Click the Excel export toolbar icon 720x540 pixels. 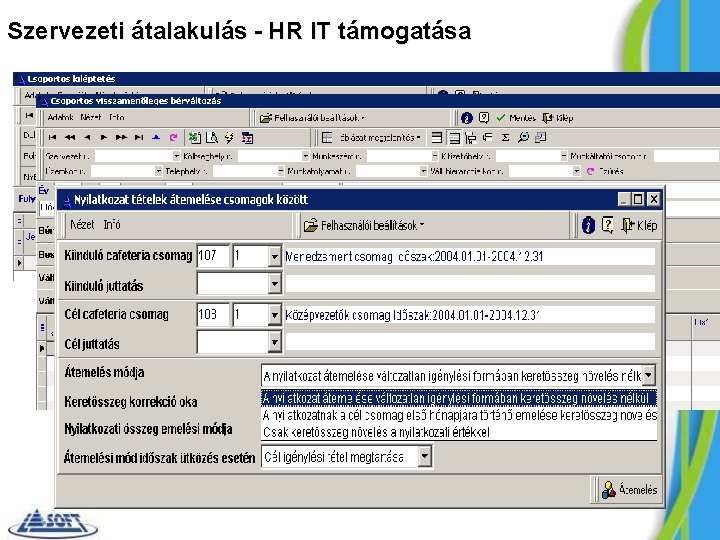[195, 137]
